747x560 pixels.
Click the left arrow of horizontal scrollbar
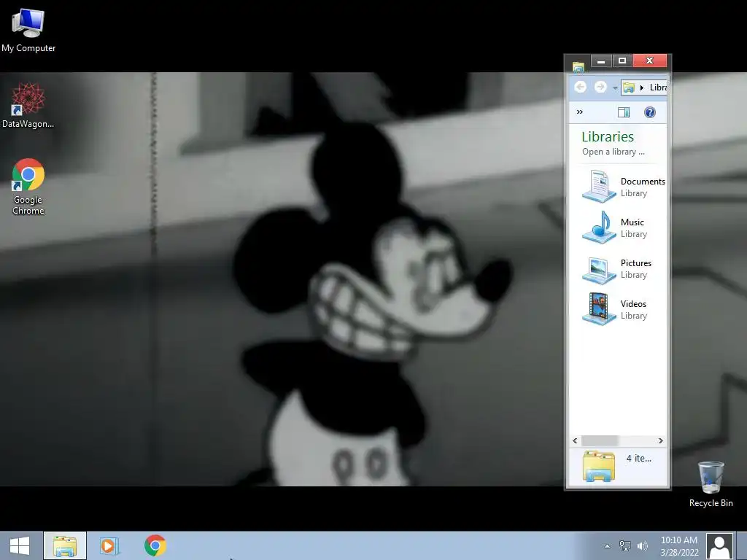575,440
